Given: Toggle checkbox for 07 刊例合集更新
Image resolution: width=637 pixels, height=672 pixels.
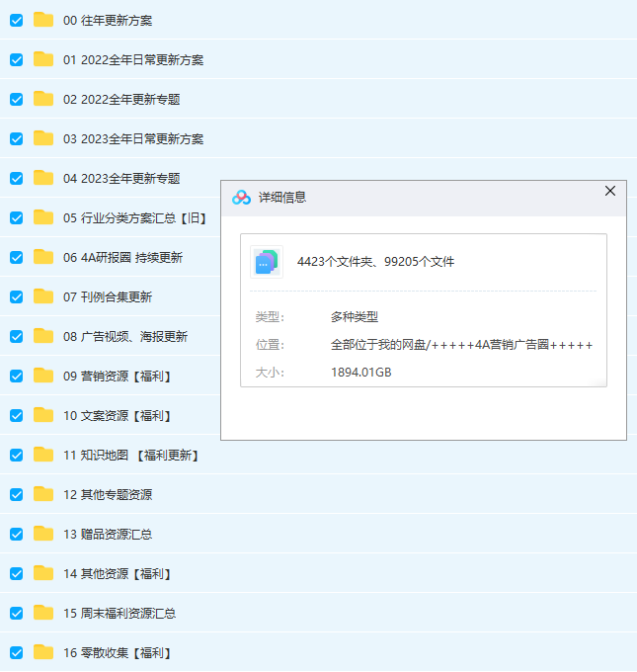Looking at the screenshot, I should (16, 297).
